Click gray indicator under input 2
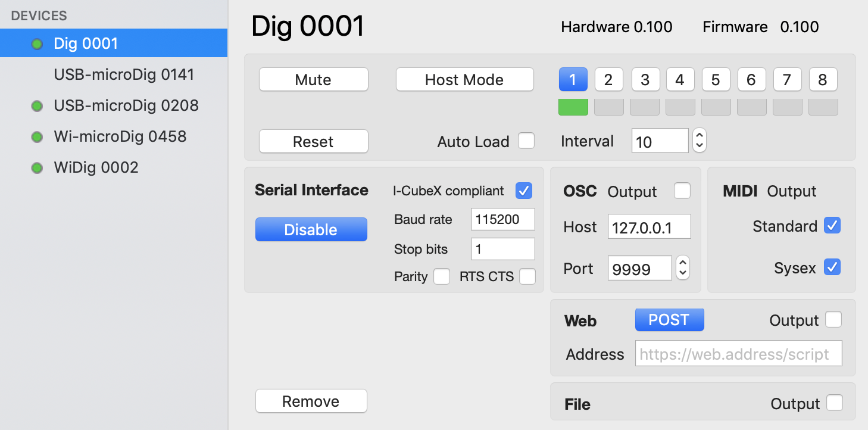This screenshot has height=430, width=868. point(609,107)
